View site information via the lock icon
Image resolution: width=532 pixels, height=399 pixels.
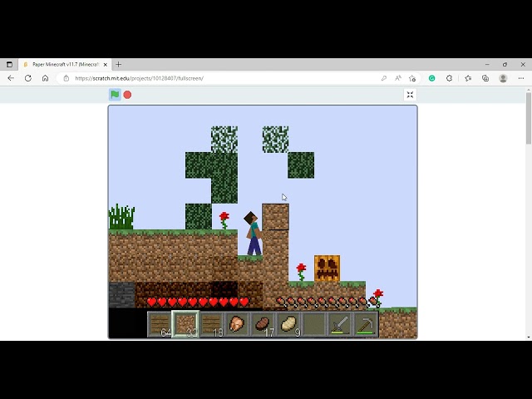pos(66,78)
